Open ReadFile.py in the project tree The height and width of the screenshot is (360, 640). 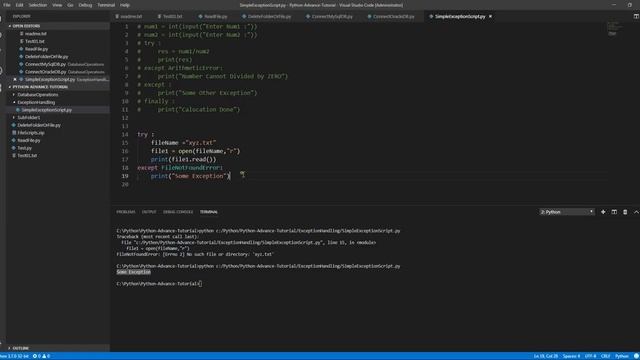point(29,140)
